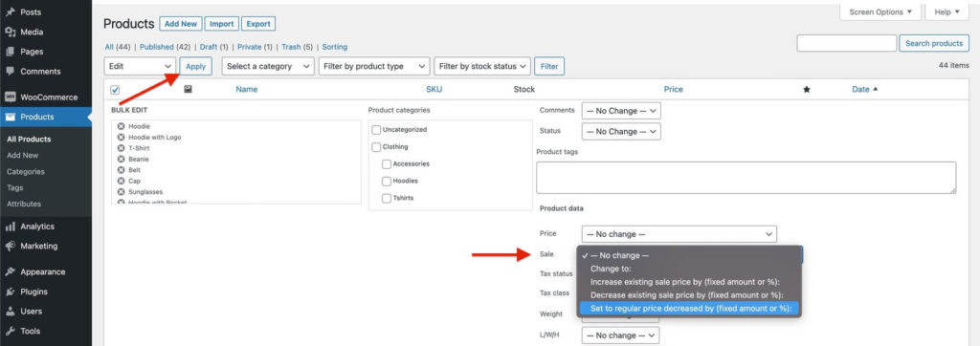Viewport: 980px width, 346px height.
Task: Open Filter by stock status dropdown
Action: 482,66
